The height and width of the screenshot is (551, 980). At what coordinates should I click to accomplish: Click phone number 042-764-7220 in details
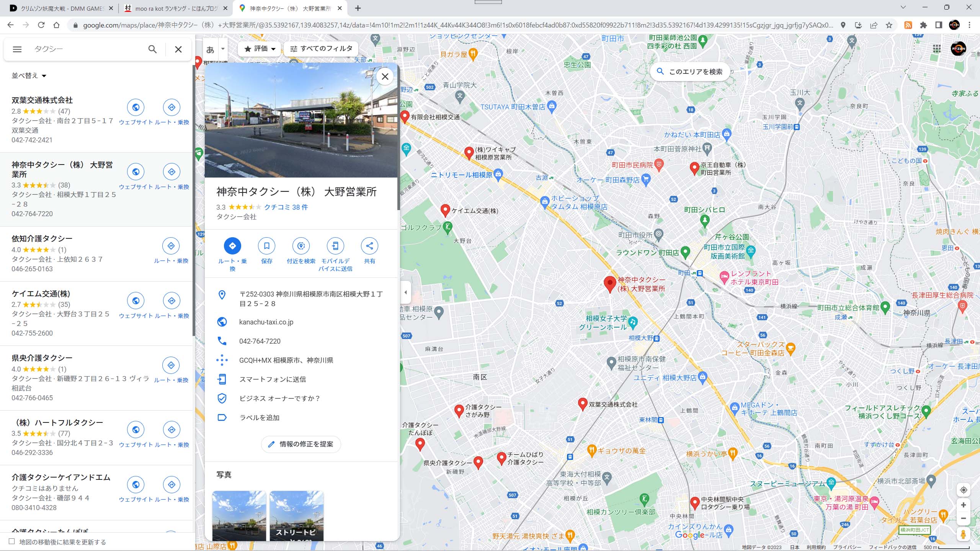pos(260,341)
